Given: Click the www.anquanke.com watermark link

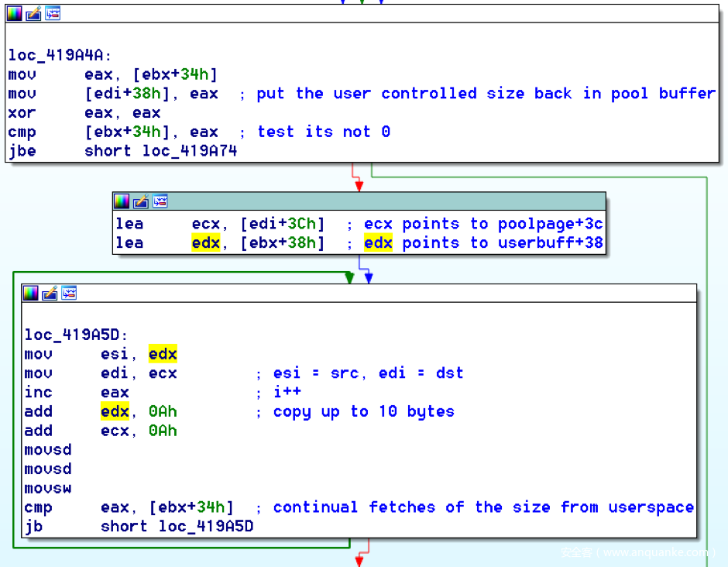Looking at the screenshot, I should (x=655, y=552).
